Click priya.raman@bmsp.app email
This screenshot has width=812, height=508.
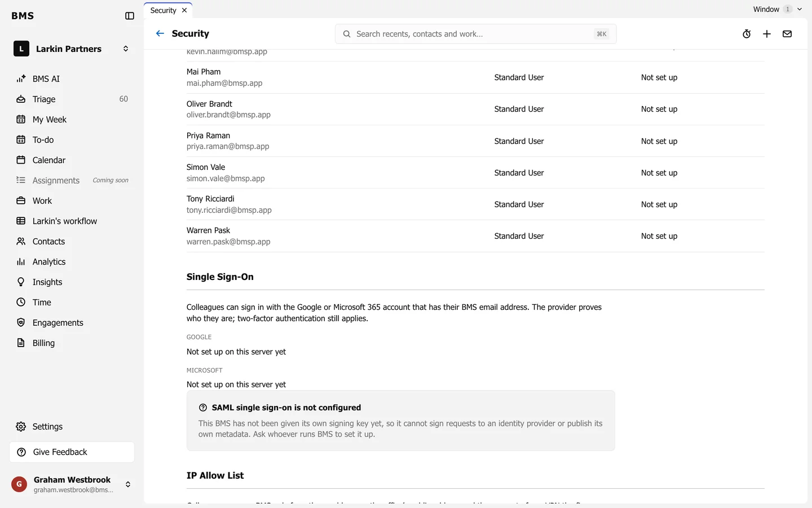pos(228,146)
